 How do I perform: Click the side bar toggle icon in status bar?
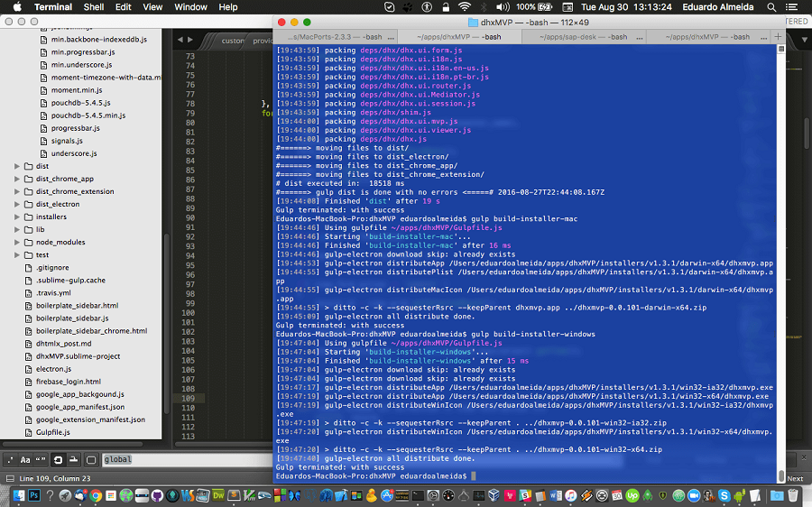pyautogui.click(x=10, y=478)
